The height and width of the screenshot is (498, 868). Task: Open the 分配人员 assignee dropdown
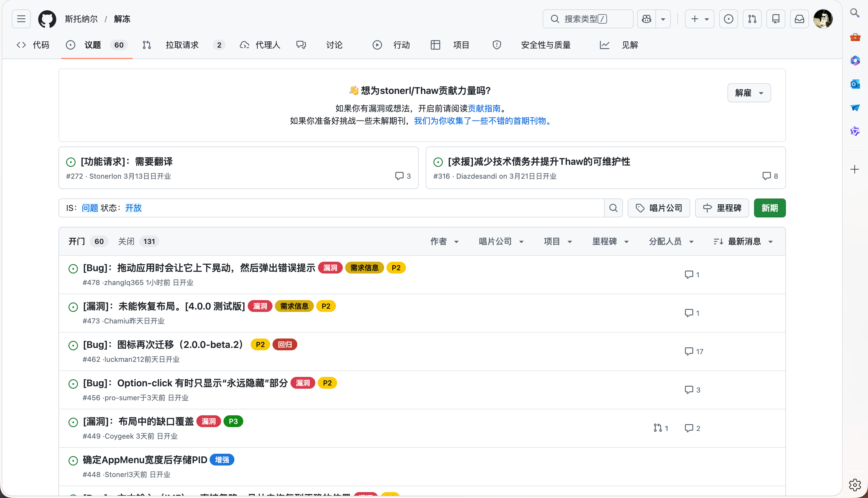671,242
